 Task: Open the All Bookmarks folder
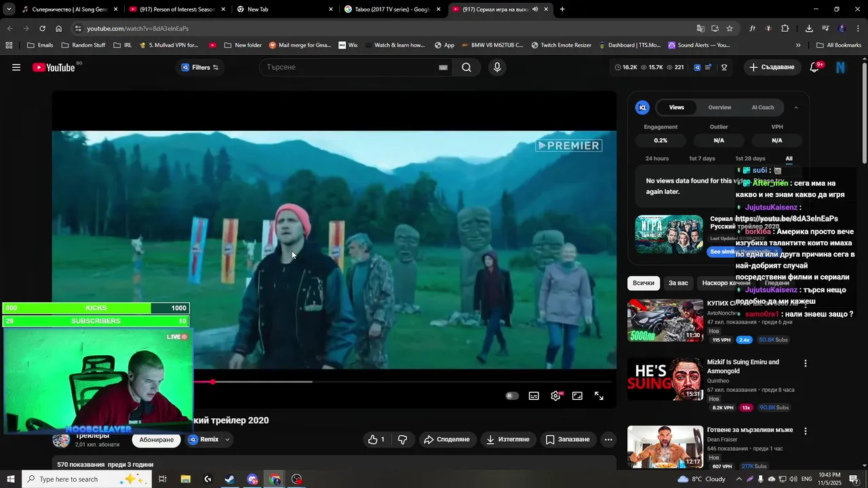click(x=839, y=45)
